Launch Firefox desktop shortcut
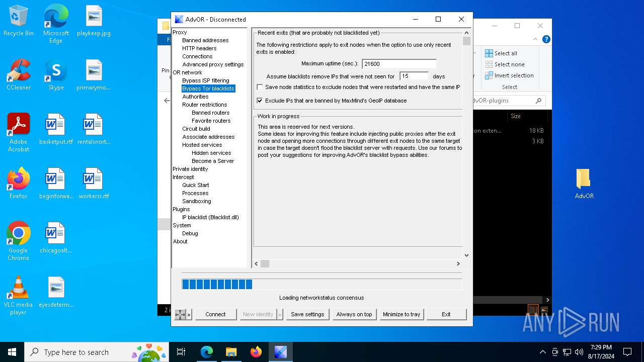 (x=19, y=184)
